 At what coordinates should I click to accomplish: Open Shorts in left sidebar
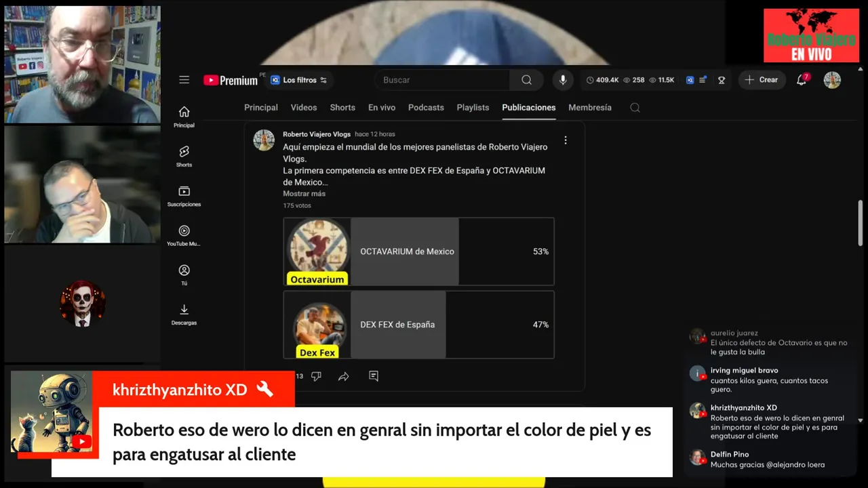pyautogui.click(x=184, y=156)
